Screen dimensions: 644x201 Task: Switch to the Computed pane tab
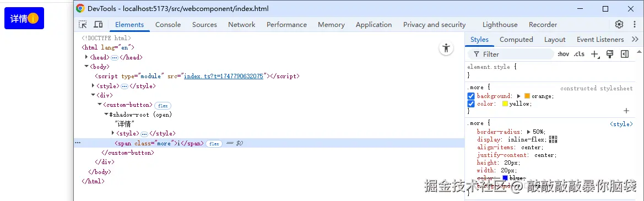(516, 40)
